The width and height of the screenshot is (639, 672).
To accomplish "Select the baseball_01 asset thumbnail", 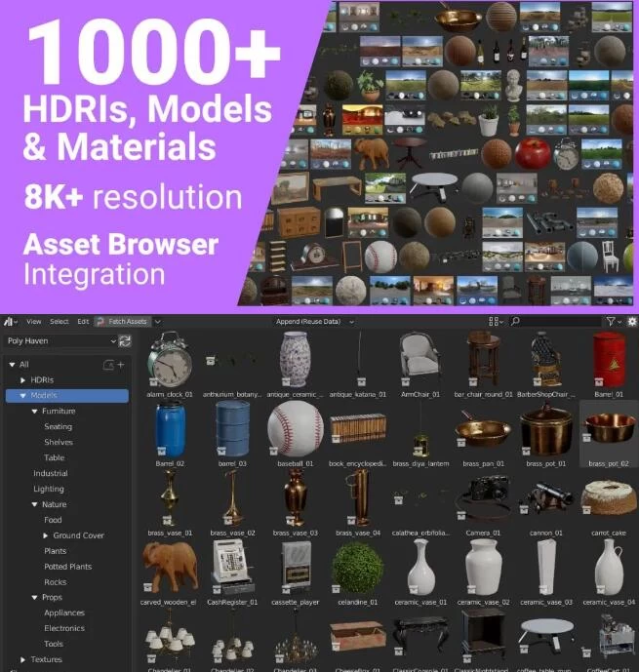I will 295,428.
